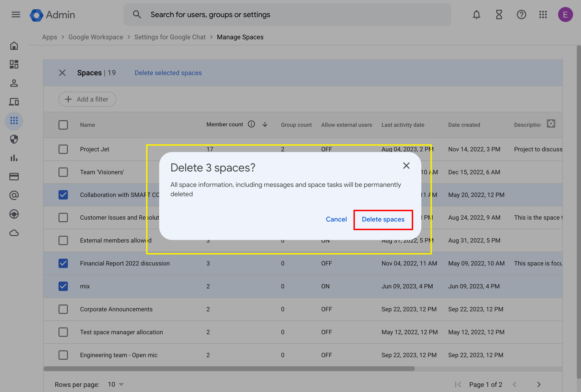Go to Home in the sidebar
581x392 pixels.
[14, 46]
